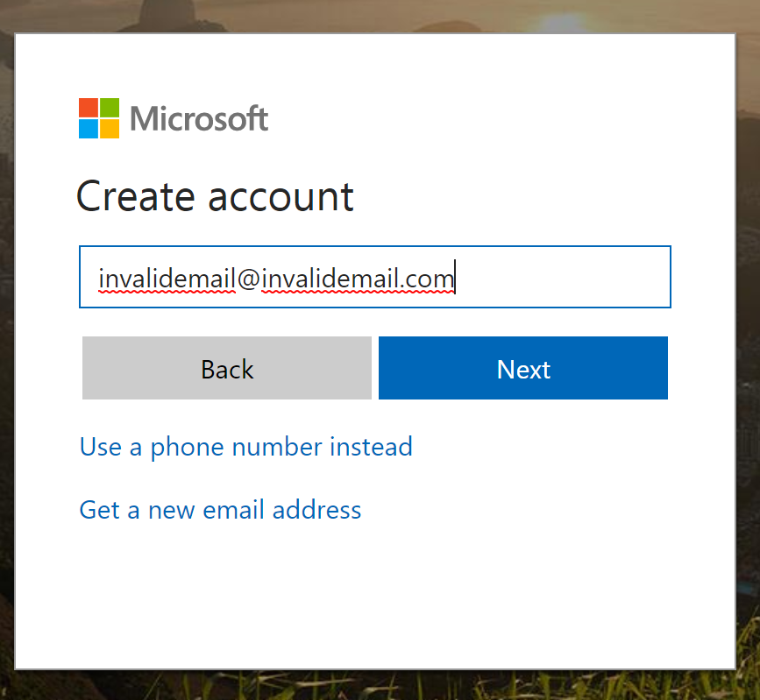Image resolution: width=760 pixels, height=700 pixels.
Task: Open 'Use a phone number instead' link
Action: (245, 447)
